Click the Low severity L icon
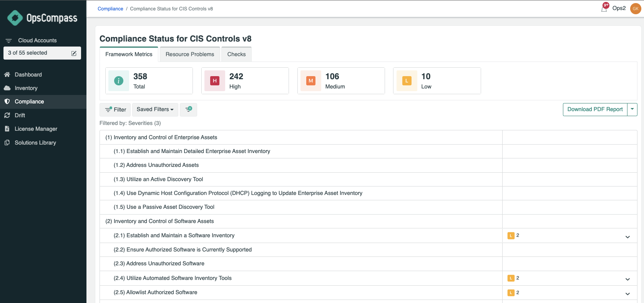Screen dimensions: 644x303 (407, 81)
